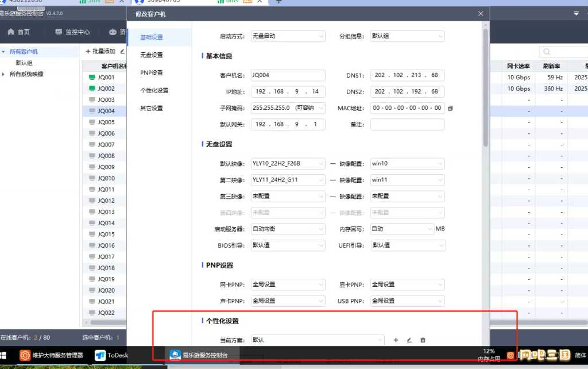588x369 pixels.
Task: Open the 当前方案 dropdown
Action: (318, 340)
